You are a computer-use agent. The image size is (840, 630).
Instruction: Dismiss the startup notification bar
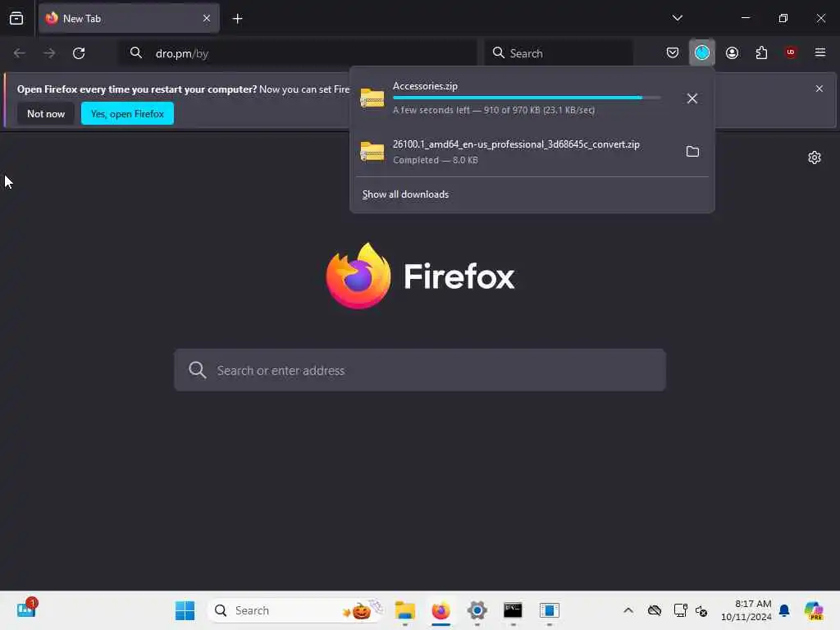(819, 89)
